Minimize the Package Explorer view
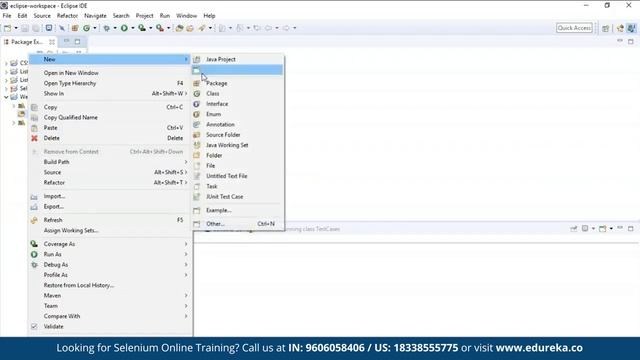This screenshot has width=640, height=360. pos(67,41)
